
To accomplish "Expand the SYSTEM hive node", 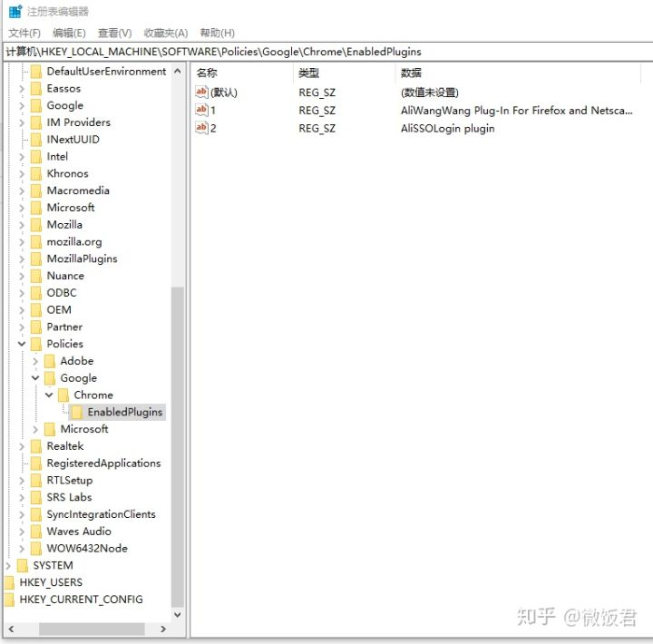I will pyautogui.click(x=8, y=565).
